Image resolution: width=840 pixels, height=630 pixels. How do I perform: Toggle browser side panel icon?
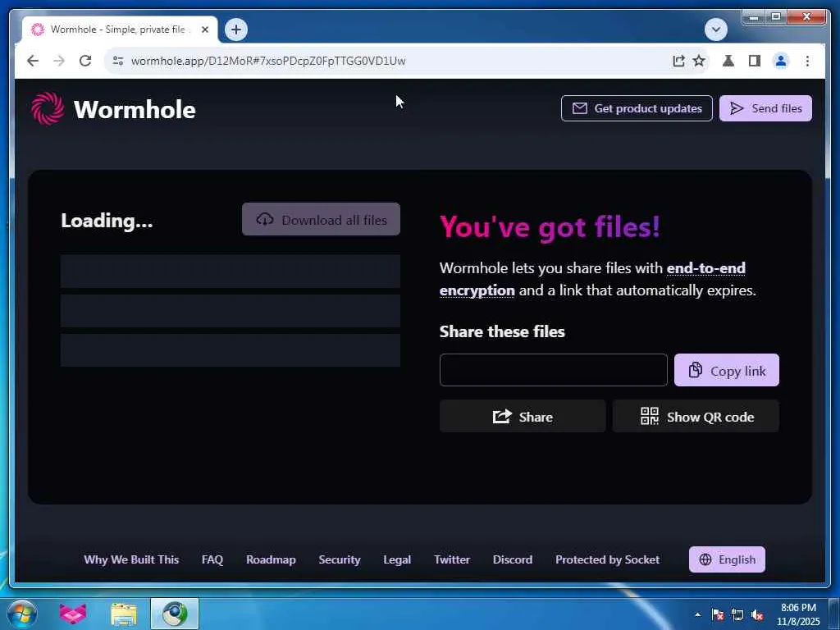pyautogui.click(x=755, y=61)
